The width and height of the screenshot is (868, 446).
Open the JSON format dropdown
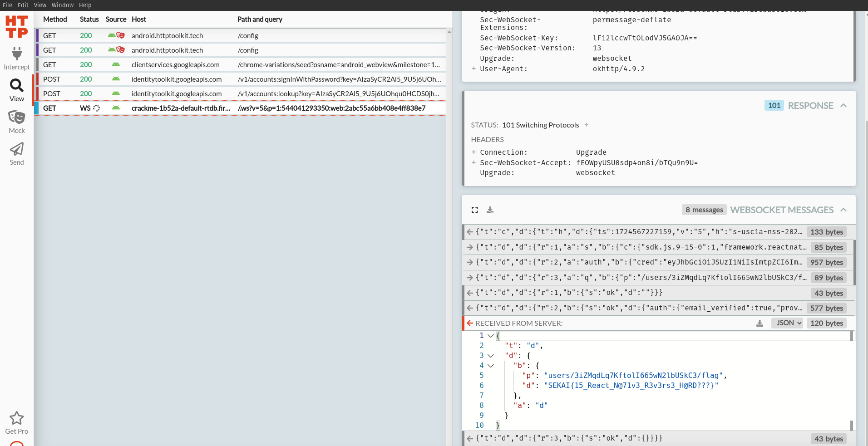pyautogui.click(x=787, y=323)
